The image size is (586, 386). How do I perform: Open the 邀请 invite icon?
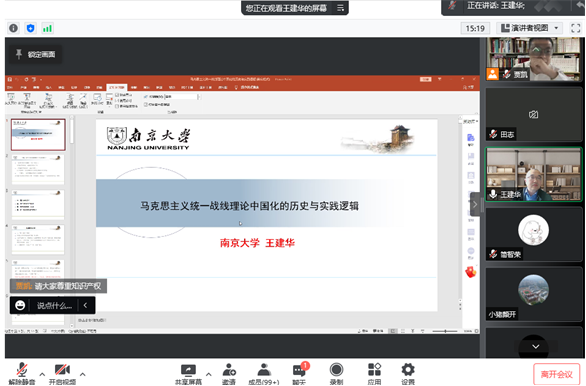pos(229,373)
